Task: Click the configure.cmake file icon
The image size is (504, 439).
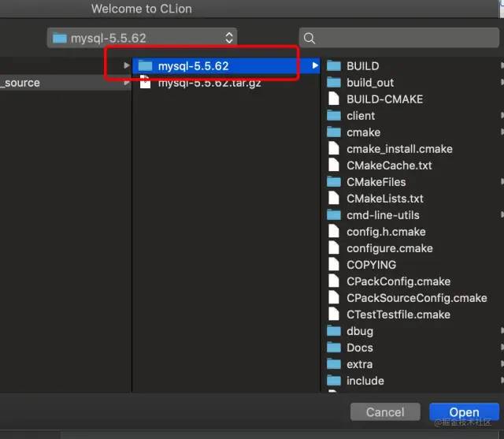Action: pos(334,248)
